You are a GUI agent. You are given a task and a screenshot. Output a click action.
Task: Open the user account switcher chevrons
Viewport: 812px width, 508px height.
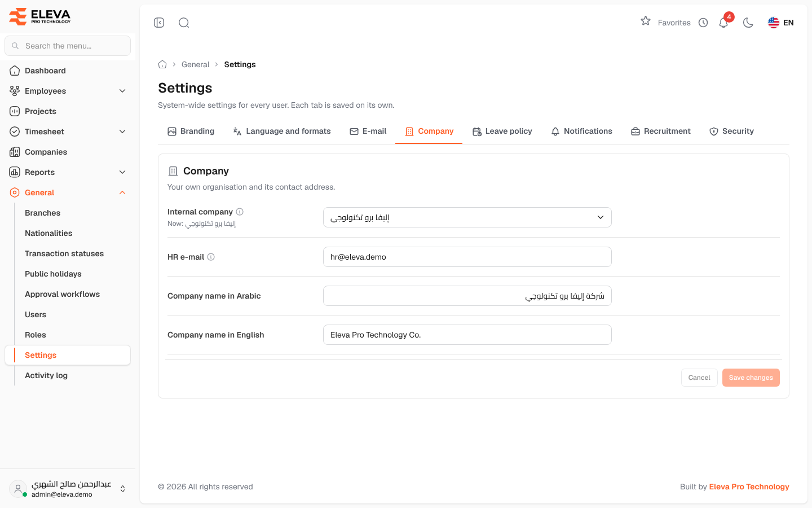(122, 489)
